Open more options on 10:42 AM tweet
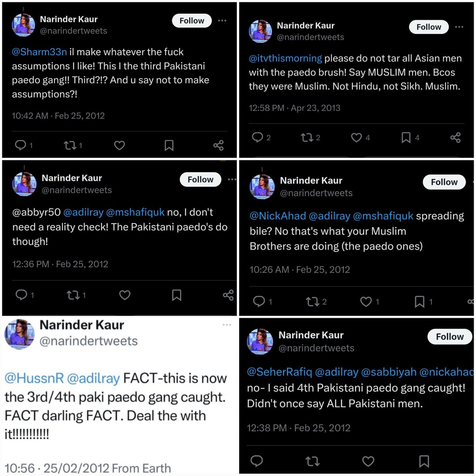The width and height of the screenshot is (476, 476). point(222,21)
